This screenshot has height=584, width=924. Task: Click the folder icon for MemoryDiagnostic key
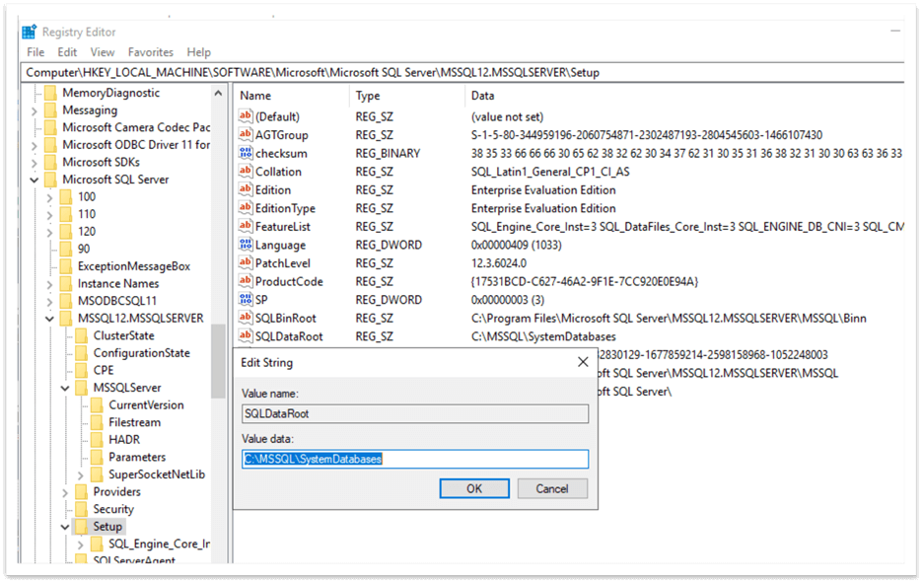[50, 93]
